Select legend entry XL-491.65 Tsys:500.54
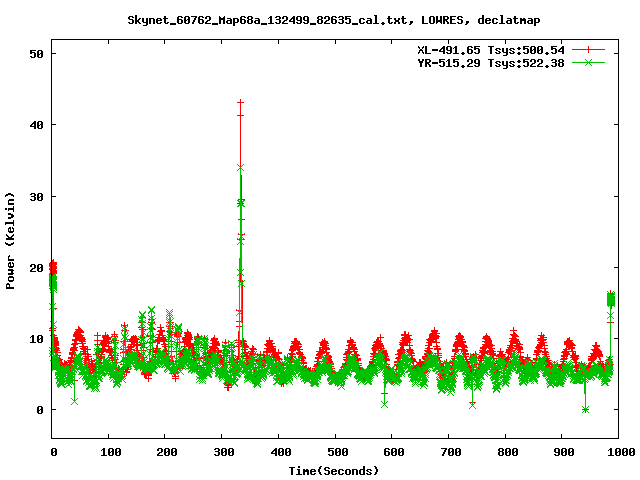This screenshot has width=640, height=480. (x=491, y=50)
